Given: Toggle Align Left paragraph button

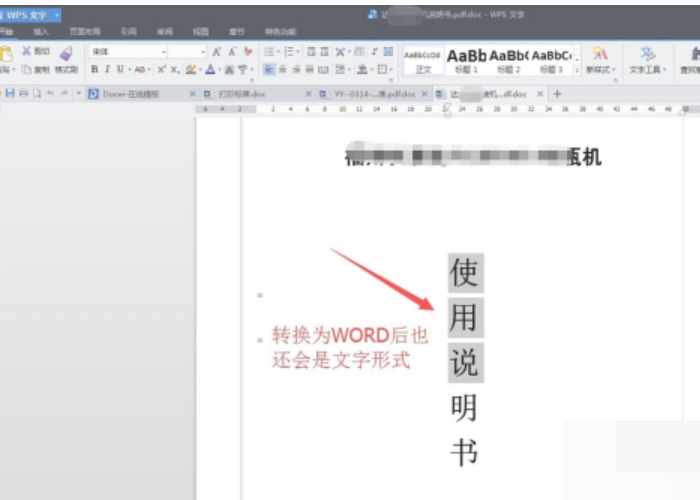Looking at the screenshot, I should (269, 69).
